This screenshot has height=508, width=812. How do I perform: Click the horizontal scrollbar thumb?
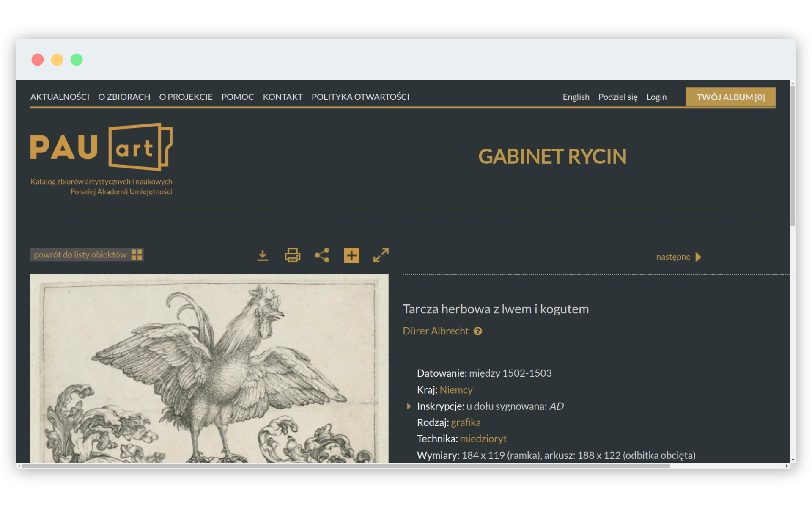pyautogui.click(x=346, y=466)
